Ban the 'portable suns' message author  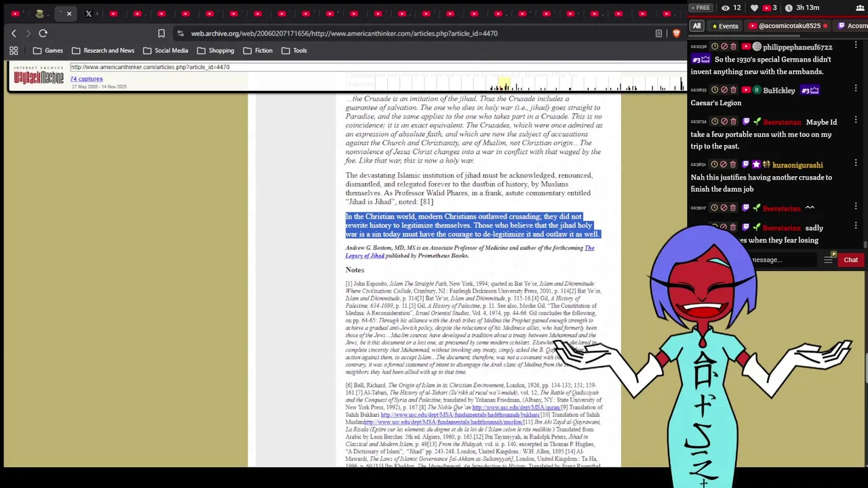point(724,121)
